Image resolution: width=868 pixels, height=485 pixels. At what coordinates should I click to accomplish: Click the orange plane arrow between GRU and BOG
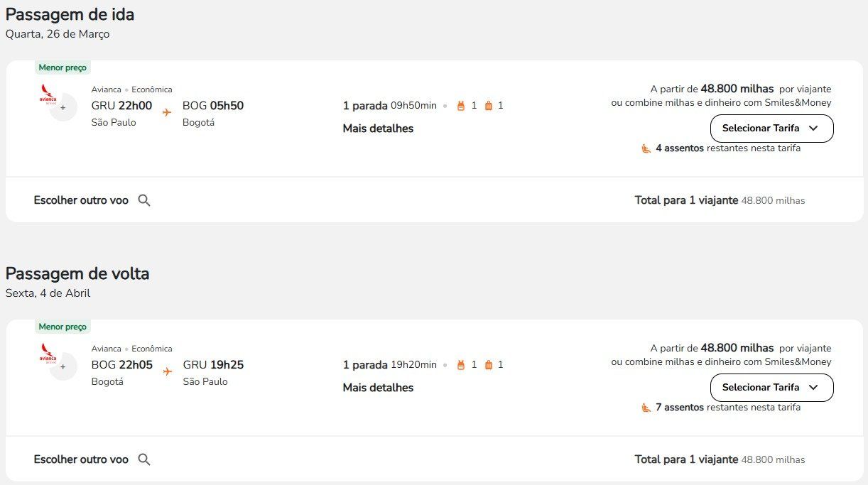click(x=167, y=112)
